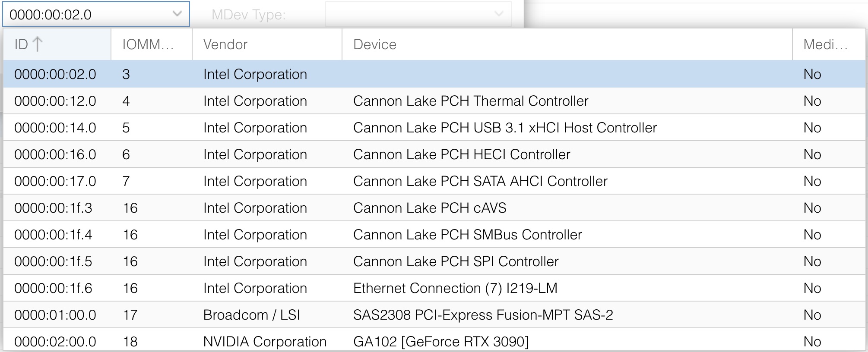The image size is (868, 352).
Task: Sort the table by the Vendor column
Action: (x=225, y=44)
